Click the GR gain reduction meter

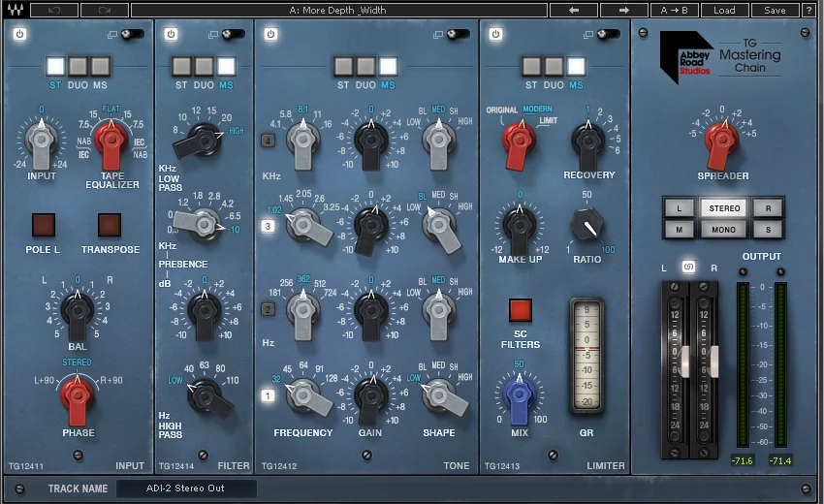(x=586, y=356)
